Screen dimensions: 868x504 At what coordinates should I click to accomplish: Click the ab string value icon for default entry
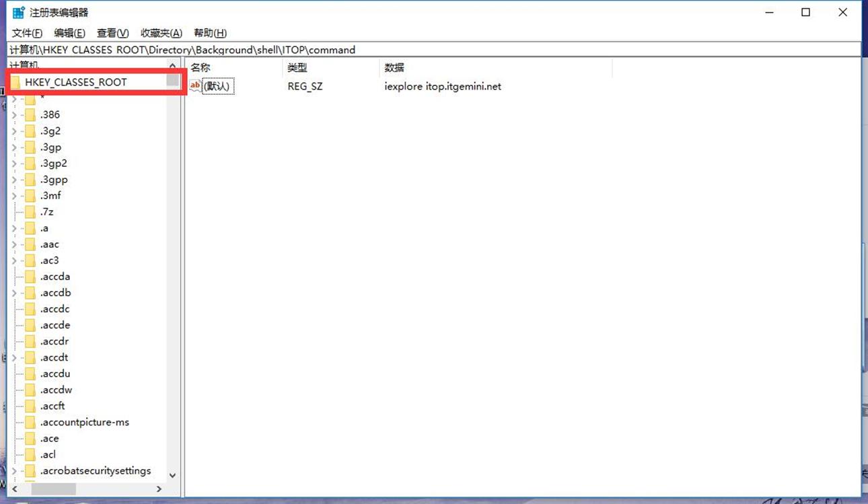point(195,86)
